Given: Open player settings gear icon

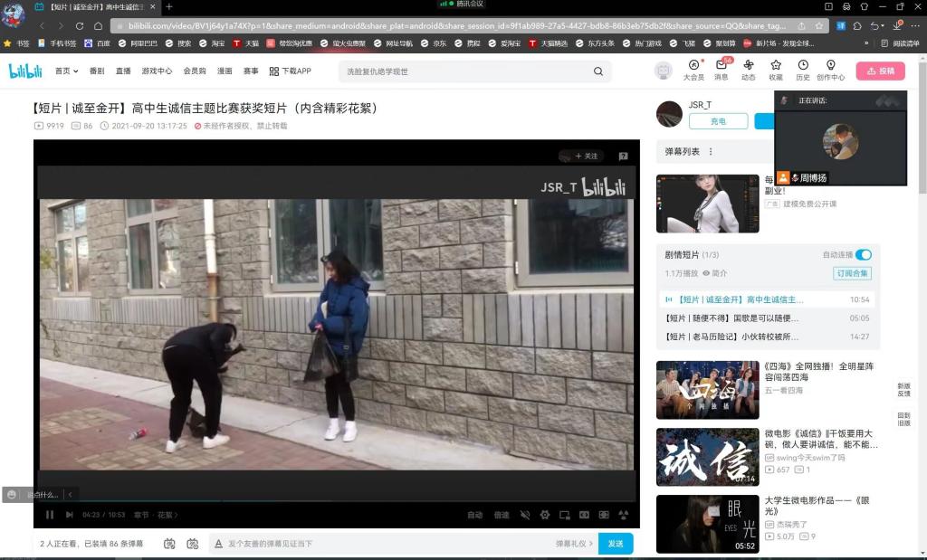Looking at the screenshot, I should [544, 515].
